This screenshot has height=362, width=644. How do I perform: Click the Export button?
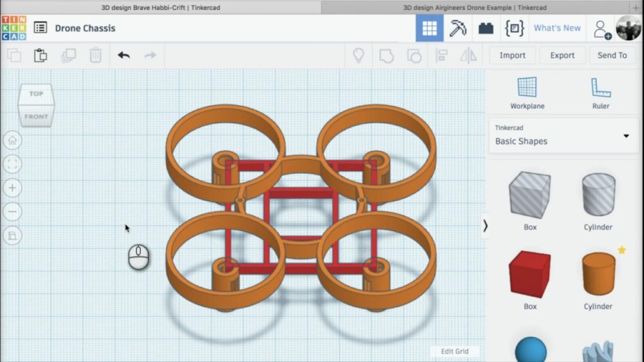pyautogui.click(x=562, y=55)
